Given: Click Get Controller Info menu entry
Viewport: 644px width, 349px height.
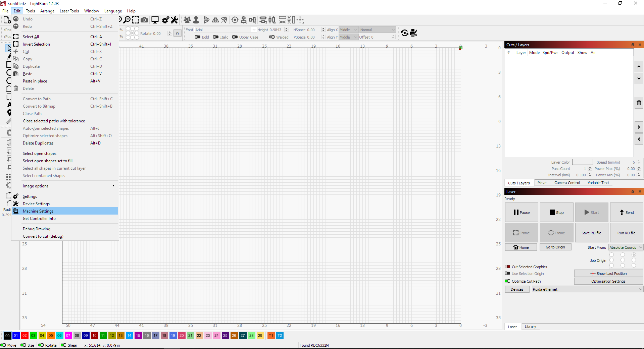Looking at the screenshot, I should 64,219.
